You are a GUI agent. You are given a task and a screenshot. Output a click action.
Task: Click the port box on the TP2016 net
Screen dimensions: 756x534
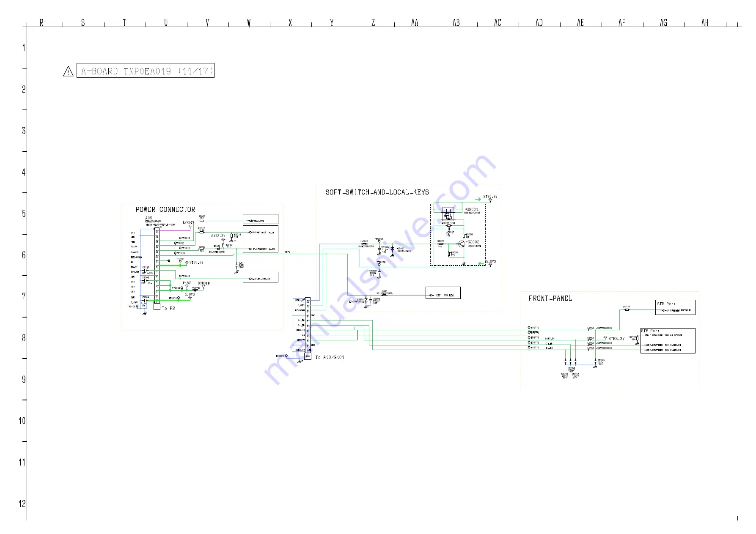260,277
